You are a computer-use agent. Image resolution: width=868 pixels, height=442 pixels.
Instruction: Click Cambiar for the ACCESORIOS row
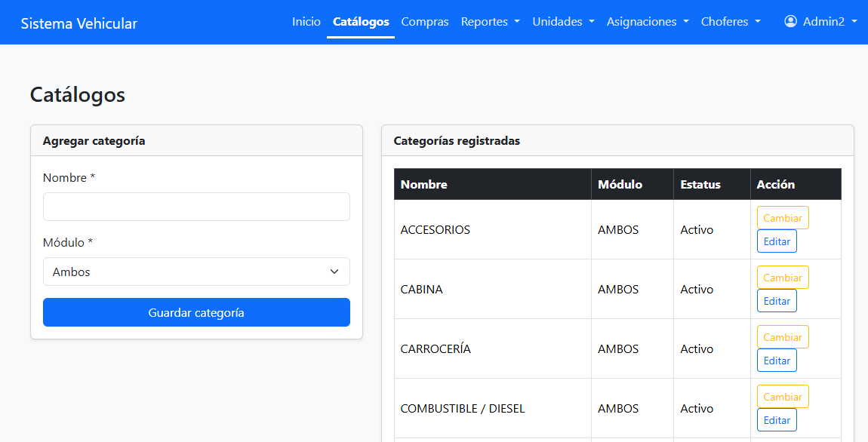pos(783,218)
